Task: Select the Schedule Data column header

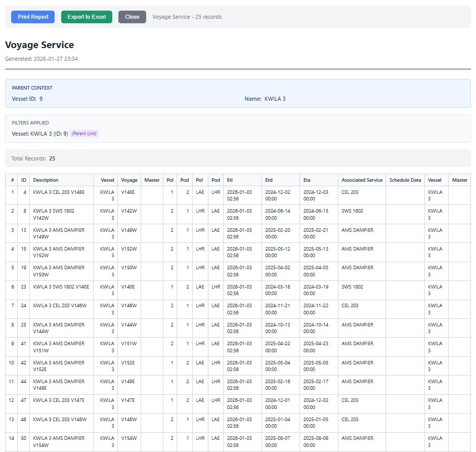Action: point(405,180)
